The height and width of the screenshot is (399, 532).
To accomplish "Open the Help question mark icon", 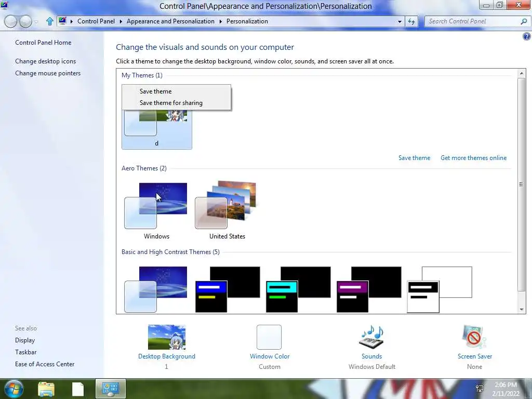I will (527, 36).
